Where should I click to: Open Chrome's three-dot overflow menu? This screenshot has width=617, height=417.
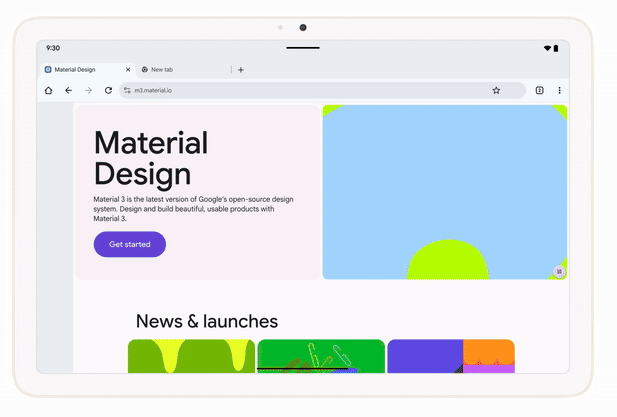(x=559, y=90)
